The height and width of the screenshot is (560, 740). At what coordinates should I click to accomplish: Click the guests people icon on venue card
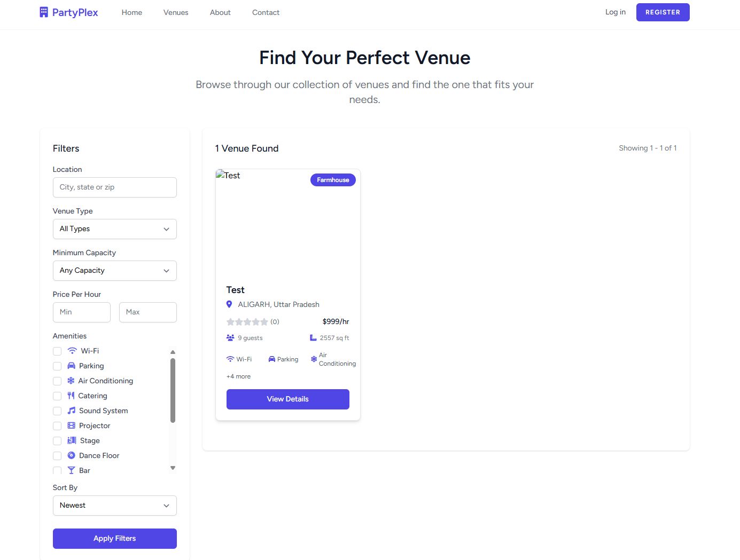230,338
